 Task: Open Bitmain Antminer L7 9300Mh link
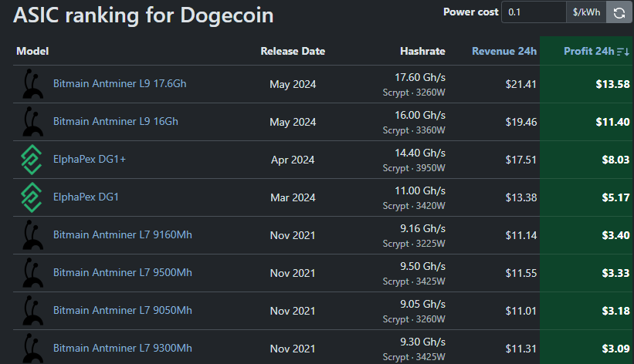123,349
